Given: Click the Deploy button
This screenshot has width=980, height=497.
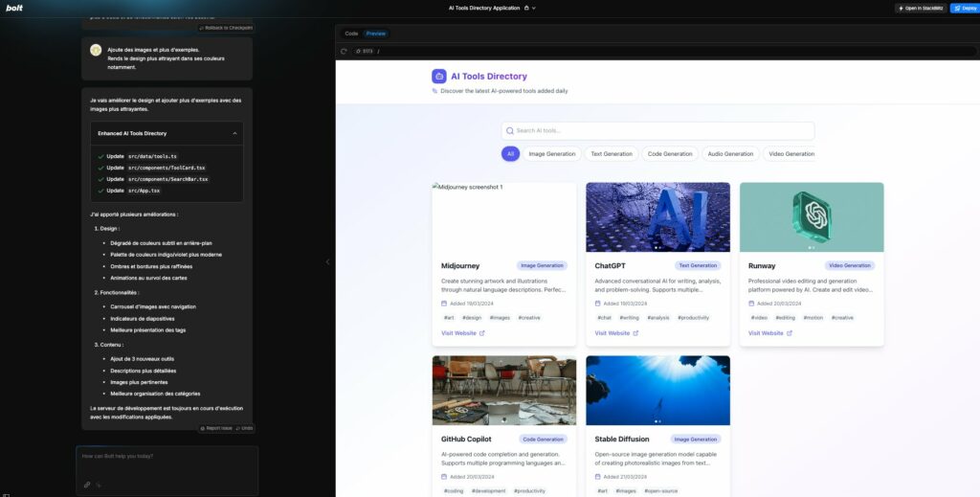Looking at the screenshot, I should pyautogui.click(x=963, y=8).
